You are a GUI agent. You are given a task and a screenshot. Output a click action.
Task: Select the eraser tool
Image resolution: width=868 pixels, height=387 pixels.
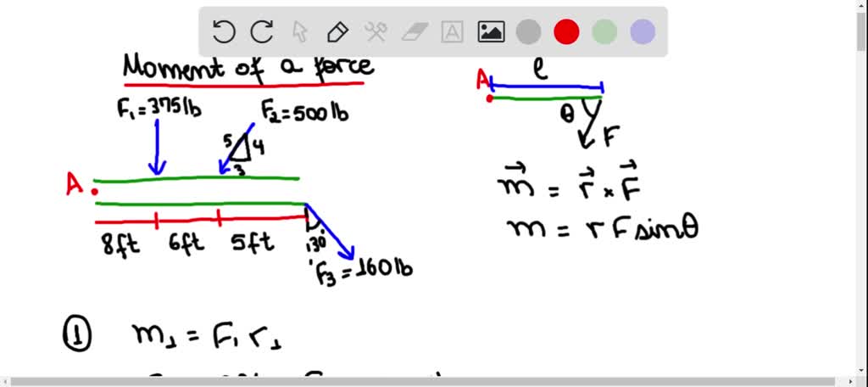pyautogui.click(x=413, y=32)
